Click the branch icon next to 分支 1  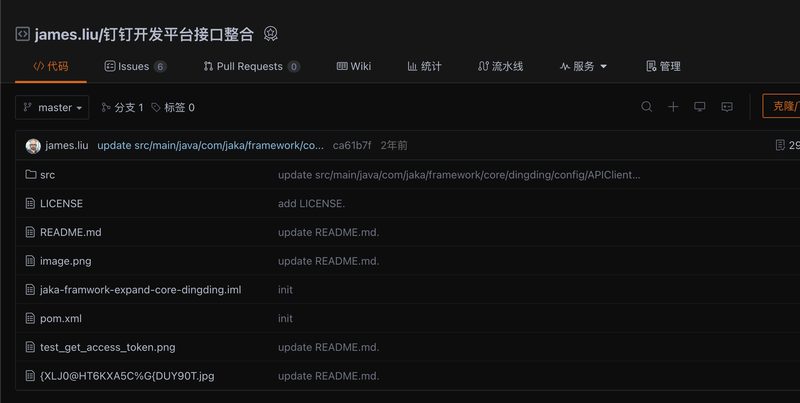pos(106,107)
